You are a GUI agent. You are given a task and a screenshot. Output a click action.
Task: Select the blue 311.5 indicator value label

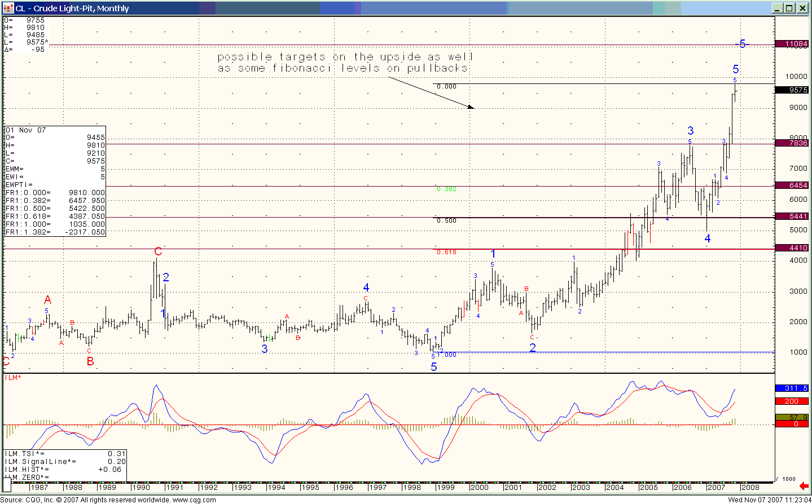click(x=792, y=388)
